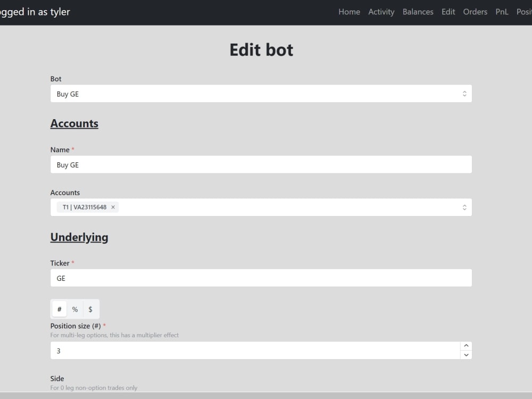
Task: Select the # unit for position size
Action: 59,309
